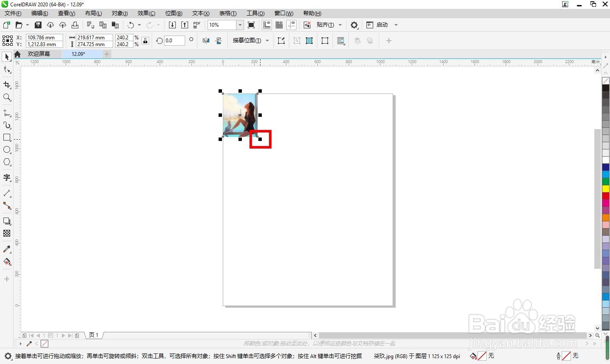Open the 效果 menu
The image size is (610, 364).
[x=146, y=13]
